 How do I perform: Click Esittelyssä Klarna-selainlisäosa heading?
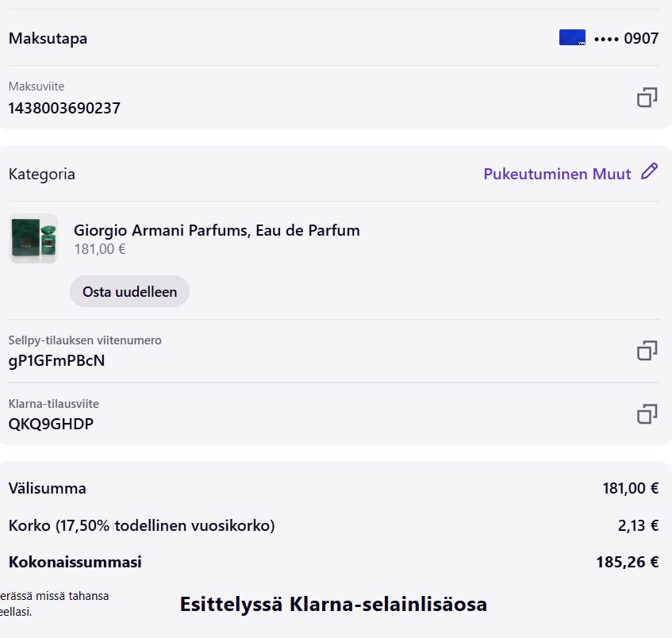[333, 604]
